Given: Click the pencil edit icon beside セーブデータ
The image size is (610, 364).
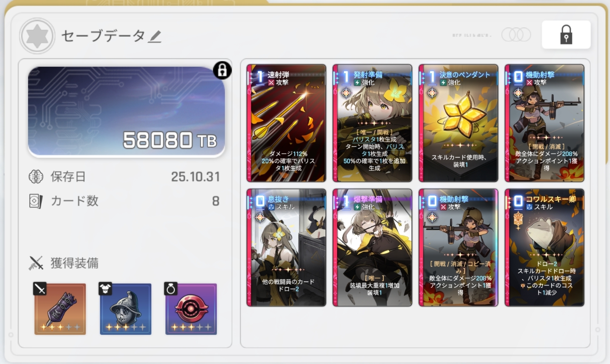Looking at the screenshot, I should tap(155, 37).
